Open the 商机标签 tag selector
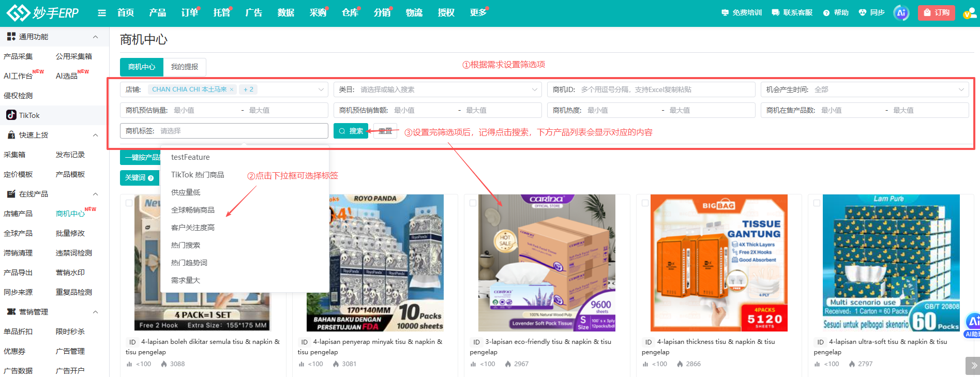Viewport: 980px width, 377px height. tap(224, 131)
